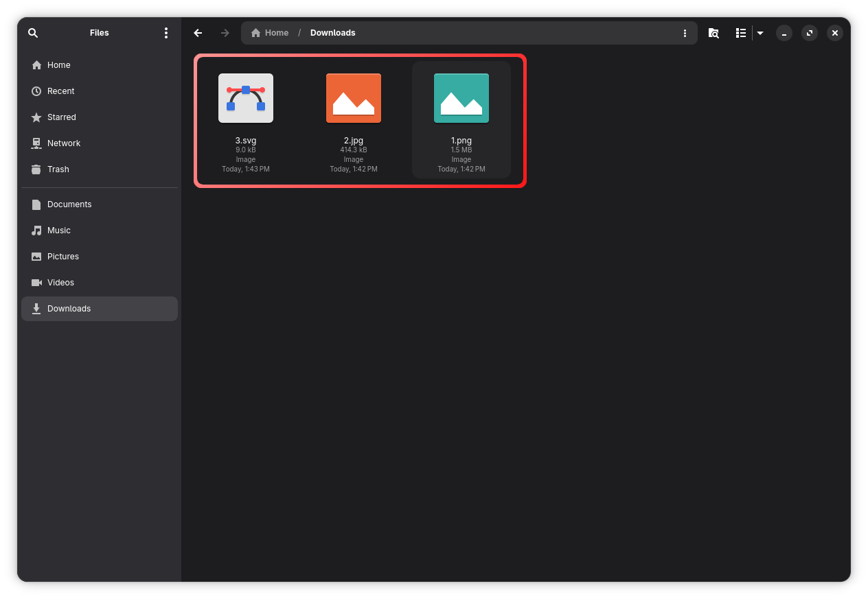This screenshot has height=599, width=868.
Task: Select the 1.png image file
Action: pos(461,98)
